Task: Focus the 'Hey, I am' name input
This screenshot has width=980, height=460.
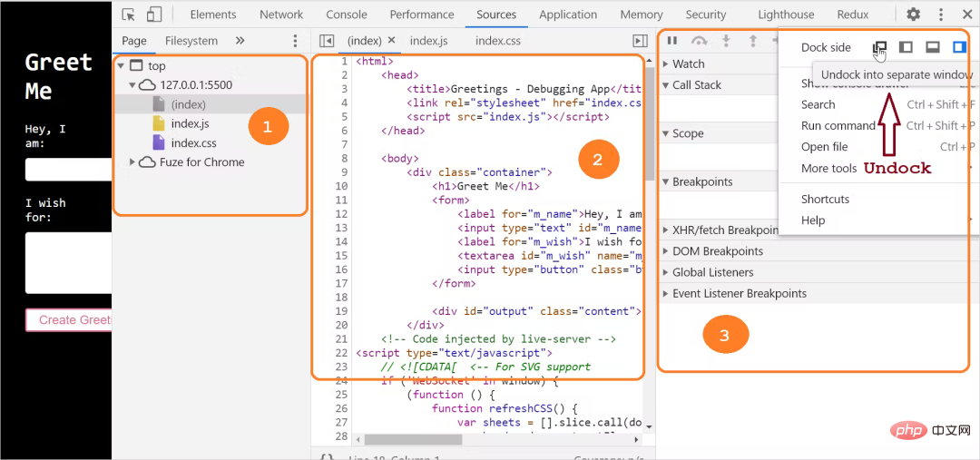Action: 69,170
